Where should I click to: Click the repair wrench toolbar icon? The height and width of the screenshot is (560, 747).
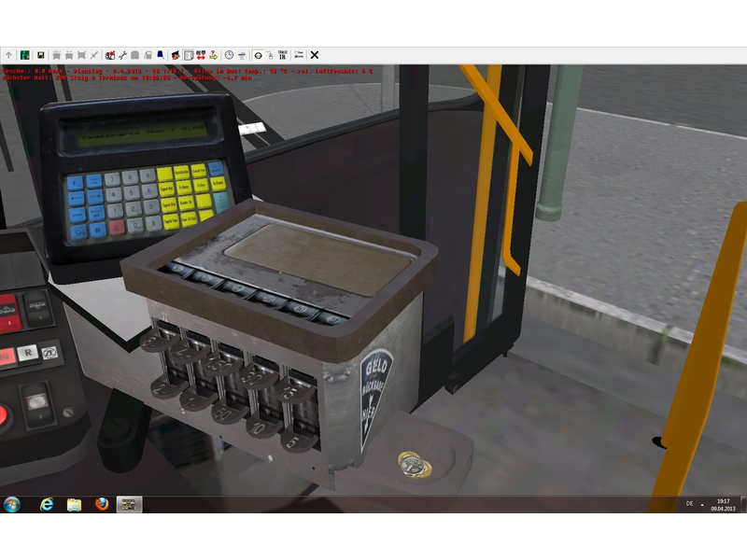coord(122,55)
